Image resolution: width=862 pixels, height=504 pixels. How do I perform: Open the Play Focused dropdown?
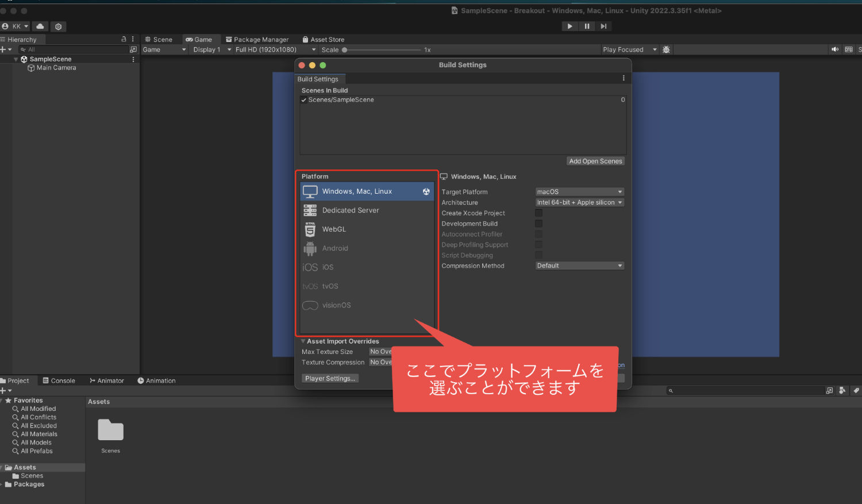pyautogui.click(x=630, y=50)
